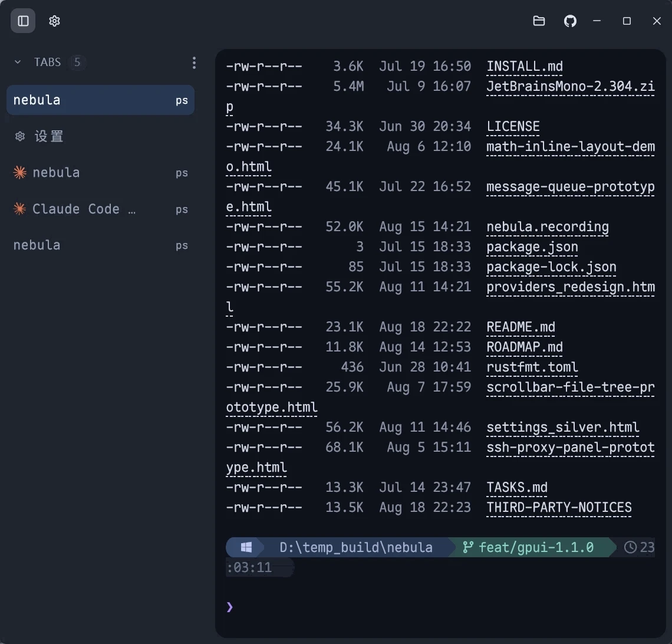Click the scrollbar-file-tree-pr file name
This screenshot has width=672, height=644.
click(571, 387)
